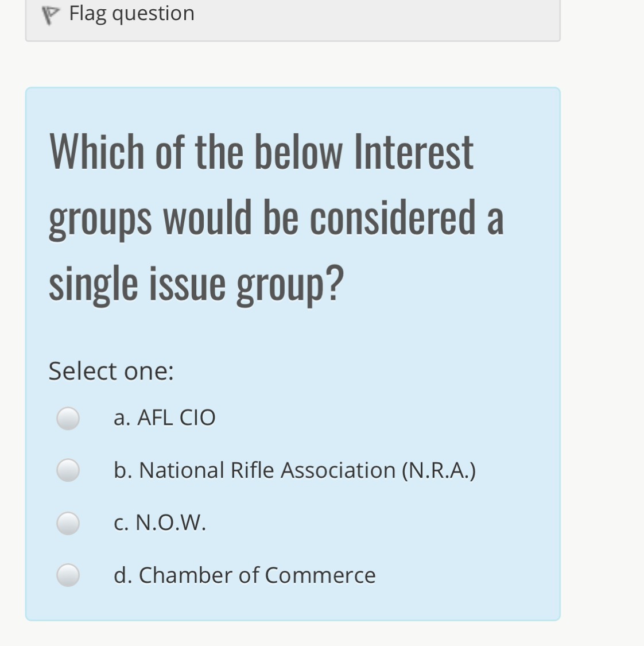
Task: Select the AFL CIO radio button
Action: pos(68,418)
